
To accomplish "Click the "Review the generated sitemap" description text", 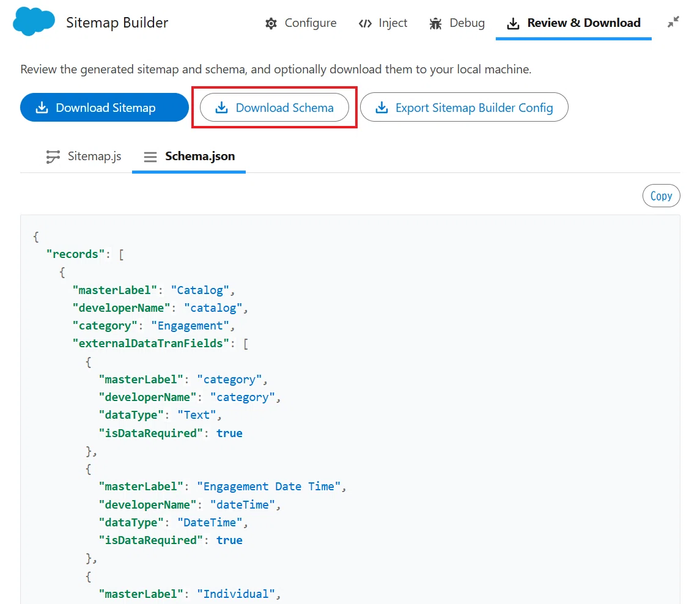I will coord(276,70).
